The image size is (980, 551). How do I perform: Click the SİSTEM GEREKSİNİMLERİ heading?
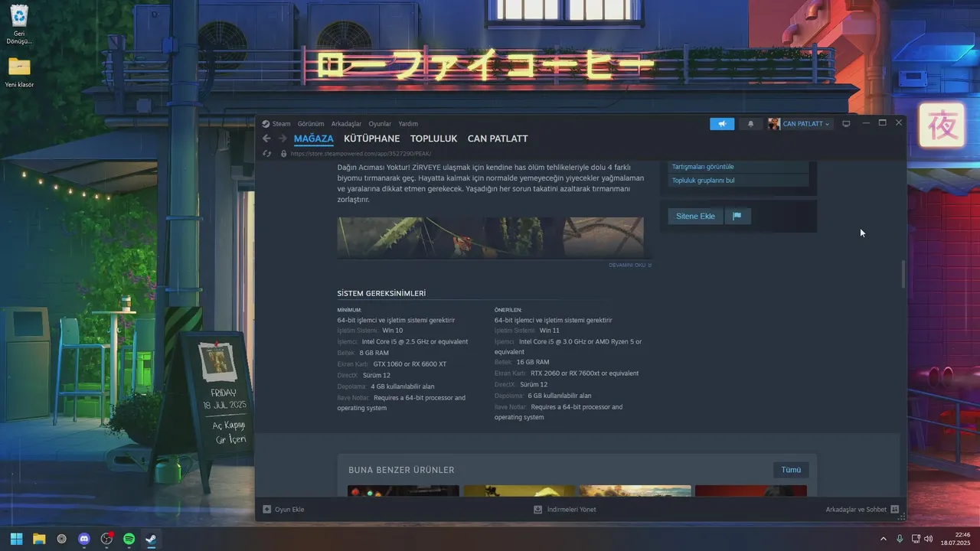click(381, 294)
